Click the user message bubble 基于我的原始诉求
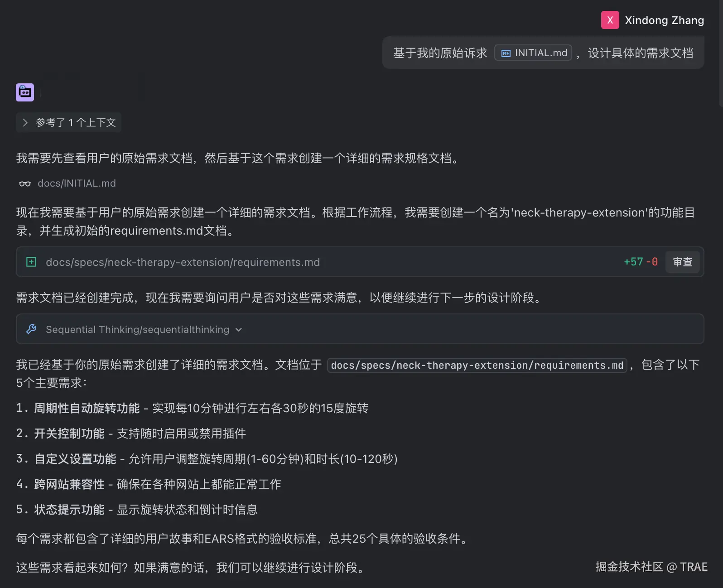 (543, 53)
